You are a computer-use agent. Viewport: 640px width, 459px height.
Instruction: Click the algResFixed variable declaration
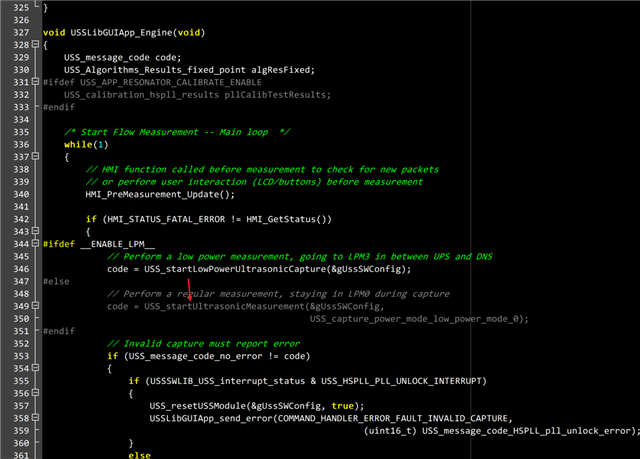pos(283,70)
